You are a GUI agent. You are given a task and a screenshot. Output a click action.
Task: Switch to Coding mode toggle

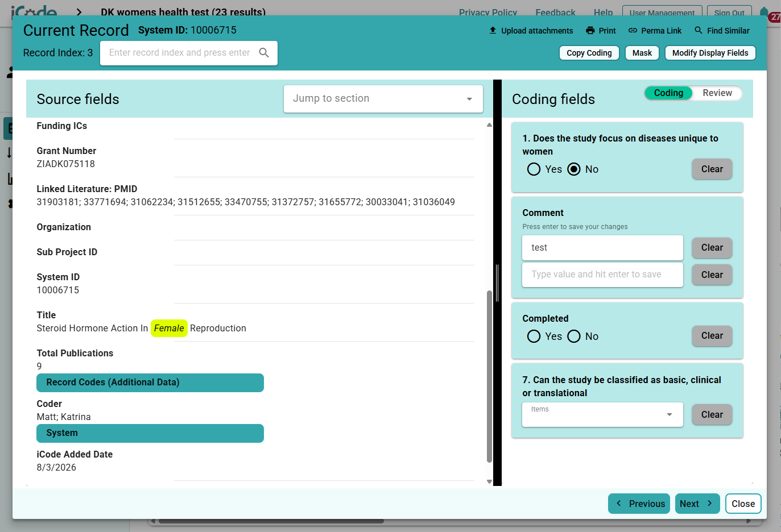(668, 93)
